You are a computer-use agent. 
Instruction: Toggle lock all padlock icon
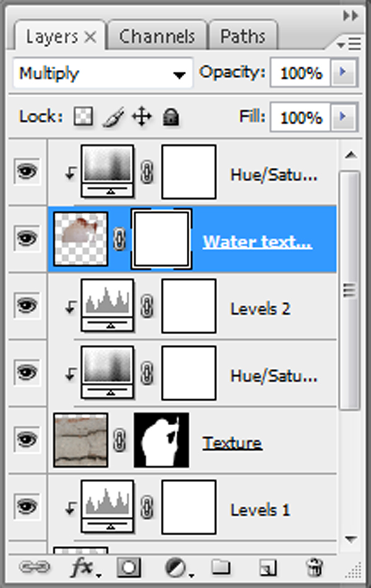[x=170, y=116]
